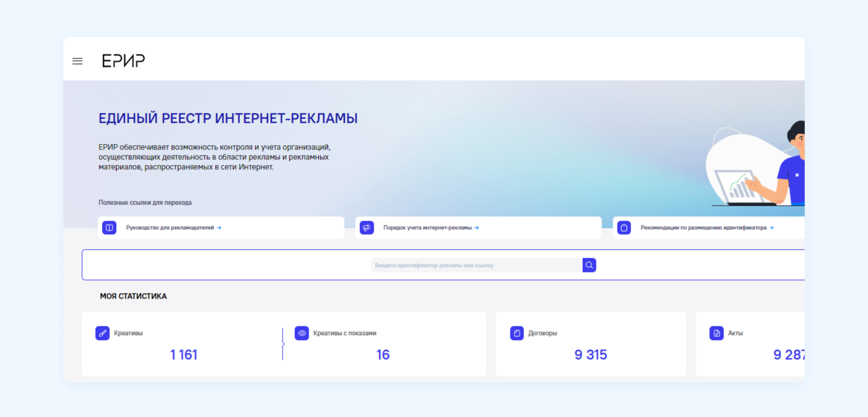Click the Акты label
Image resolution: width=868 pixels, height=417 pixels.
click(x=735, y=333)
